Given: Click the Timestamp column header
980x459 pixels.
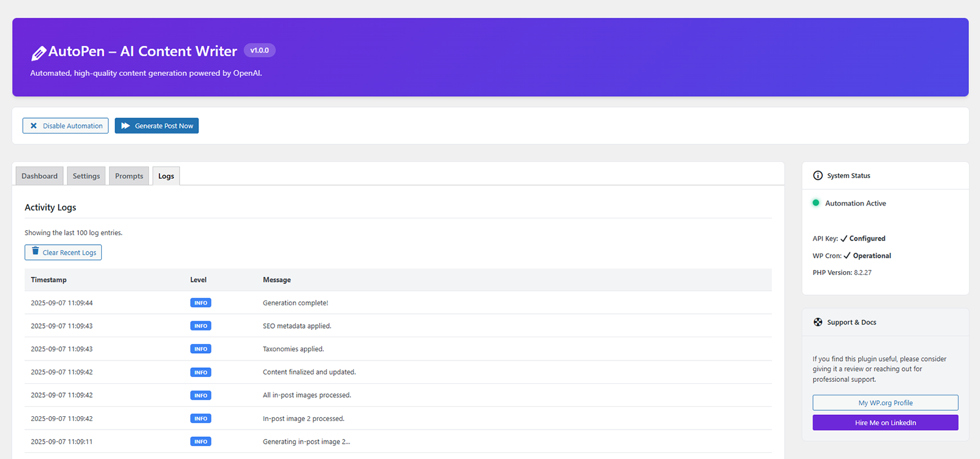Looking at the screenshot, I should click(x=49, y=280).
